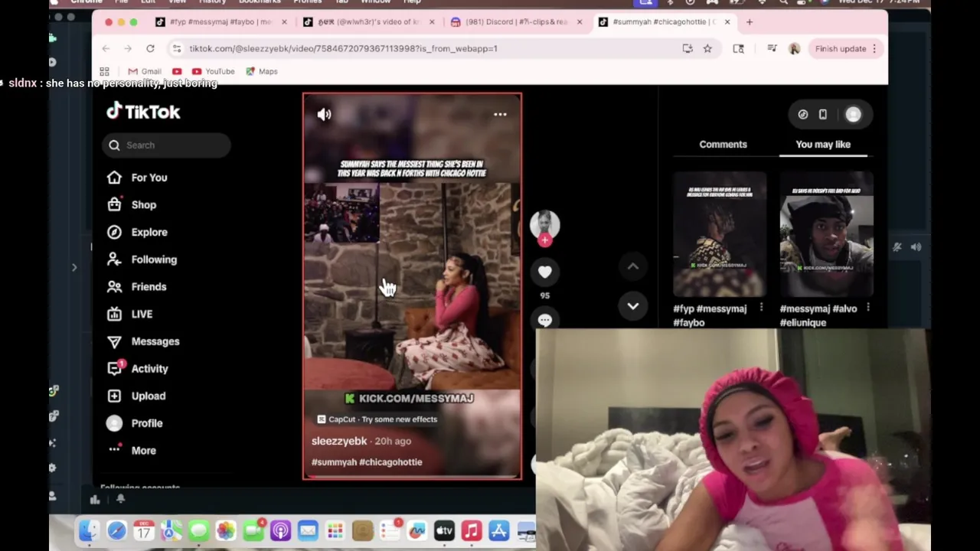Open the Following feed
The height and width of the screenshot is (551, 980).
(x=142, y=259)
